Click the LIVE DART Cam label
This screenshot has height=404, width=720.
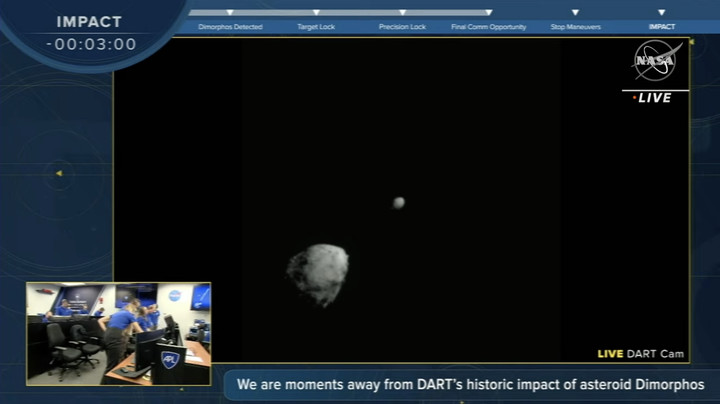(x=641, y=354)
